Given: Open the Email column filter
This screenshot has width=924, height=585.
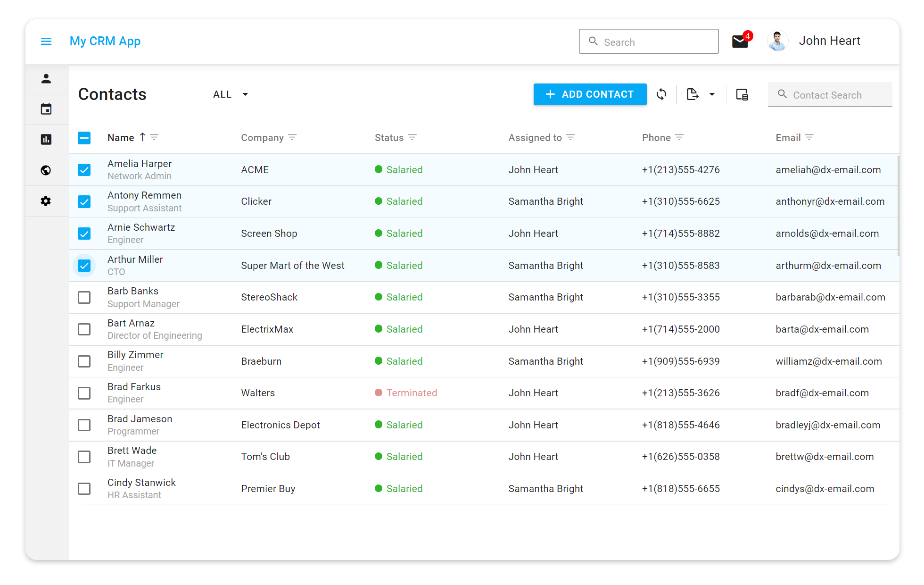Looking at the screenshot, I should point(809,137).
